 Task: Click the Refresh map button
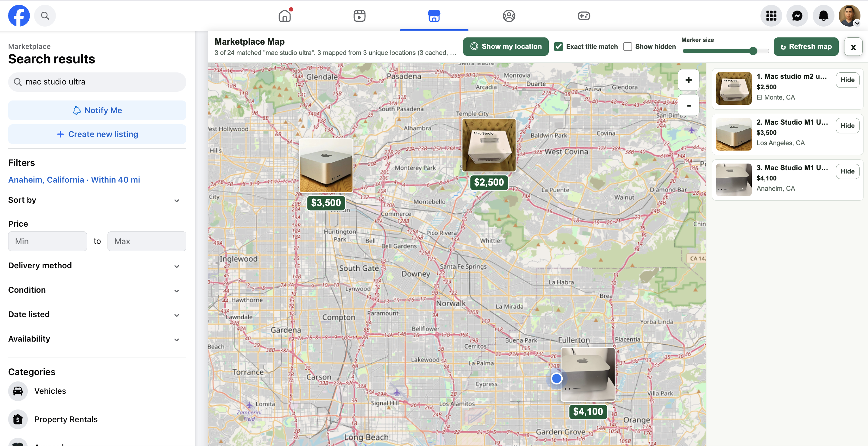tap(806, 46)
